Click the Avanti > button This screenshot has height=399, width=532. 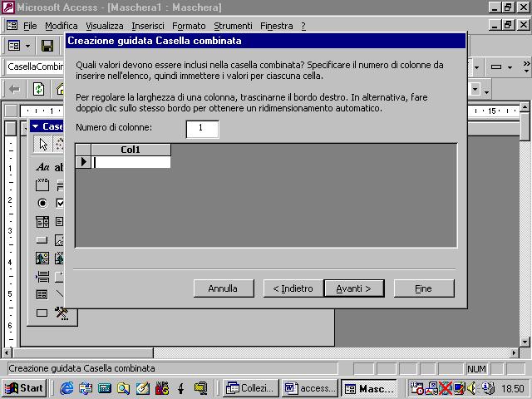click(x=354, y=288)
